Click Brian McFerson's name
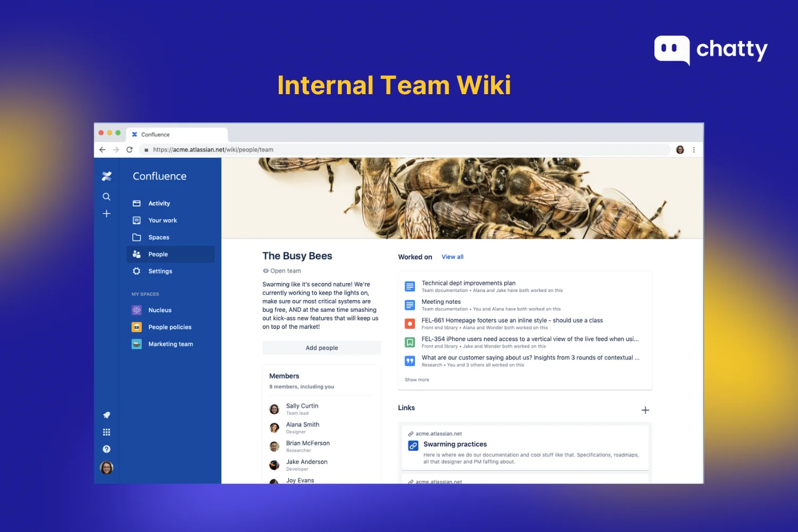The height and width of the screenshot is (532, 798). coord(307,443)
